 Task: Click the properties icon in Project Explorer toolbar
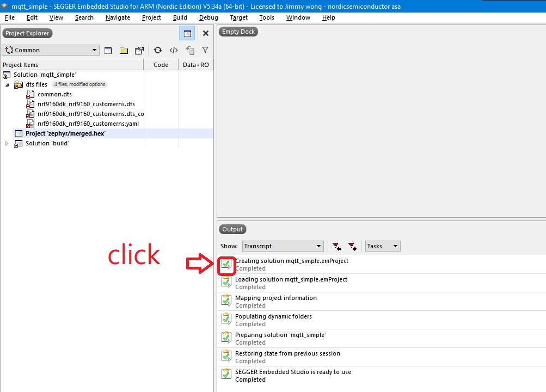139,50
